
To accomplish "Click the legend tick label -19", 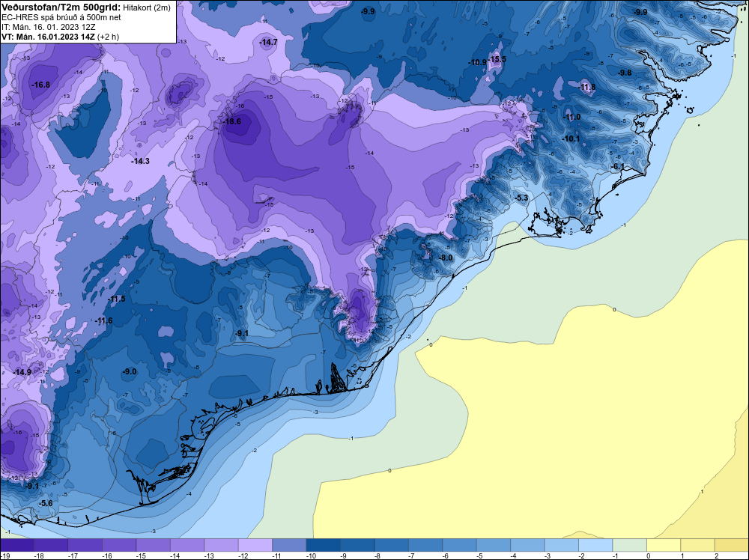I will click(4, 556).
